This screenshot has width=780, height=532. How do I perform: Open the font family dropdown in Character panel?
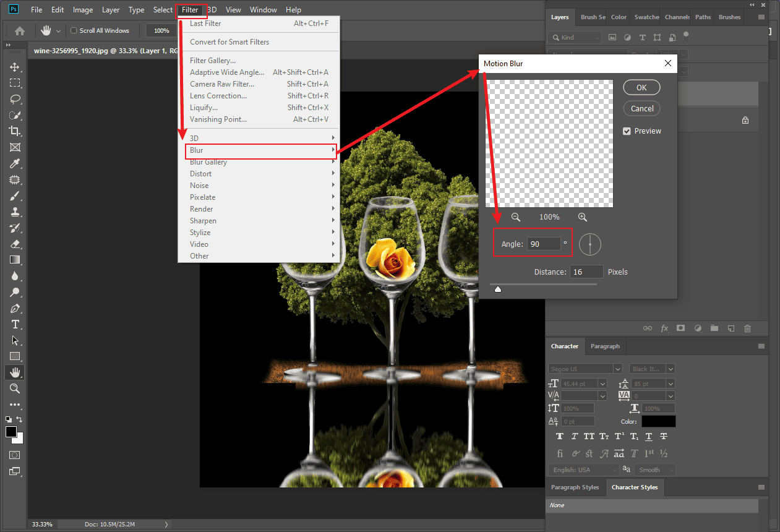(x=617, y=368)
